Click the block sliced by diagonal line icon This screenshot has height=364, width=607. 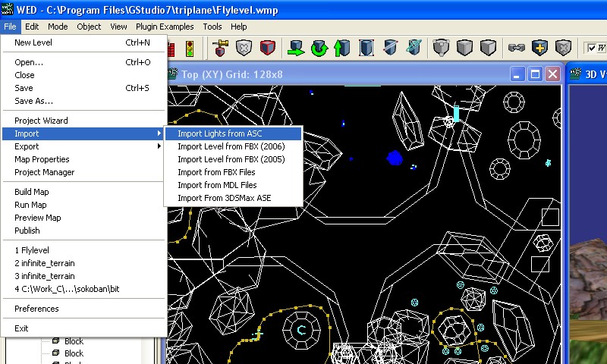390,48
